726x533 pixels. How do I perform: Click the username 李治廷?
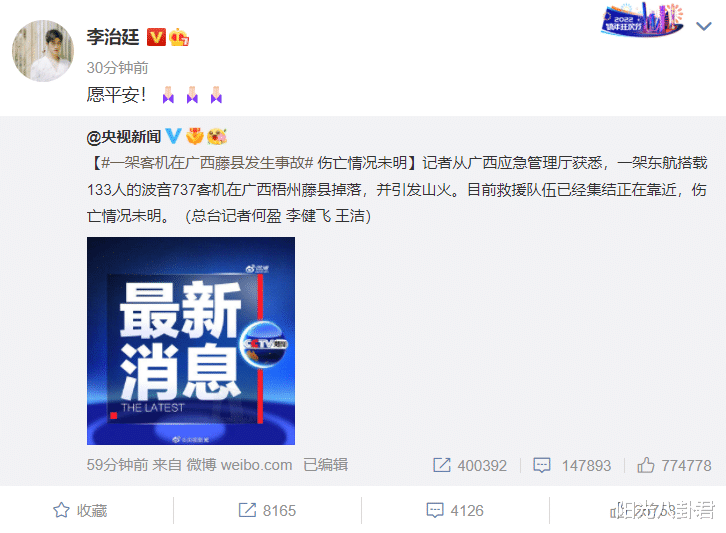[x=113, y=37]
